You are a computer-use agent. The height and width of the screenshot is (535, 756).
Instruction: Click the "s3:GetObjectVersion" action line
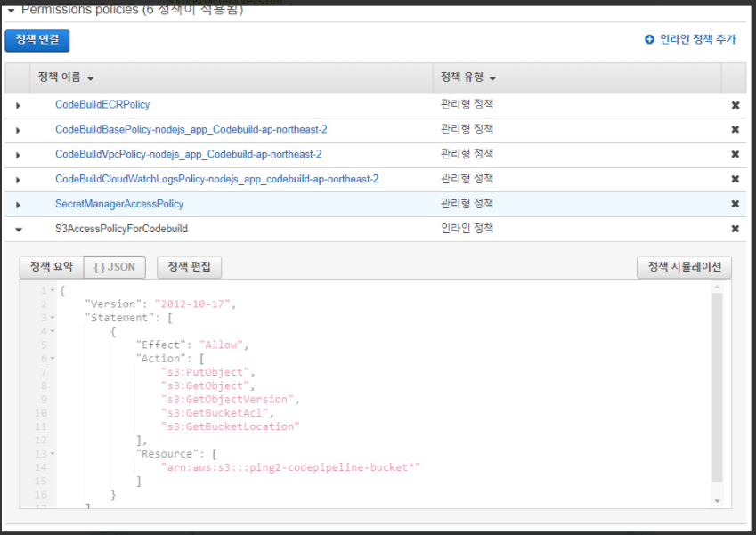[x=228, y=400]
